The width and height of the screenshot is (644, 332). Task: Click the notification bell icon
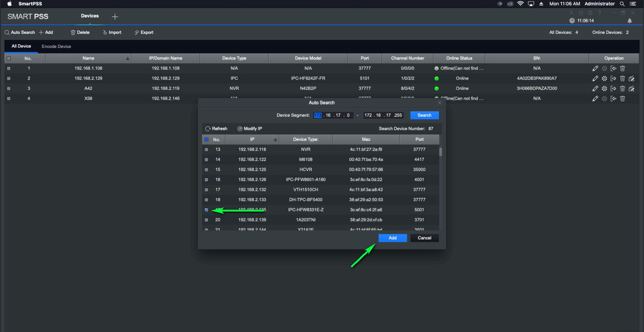tap(630, 20)
